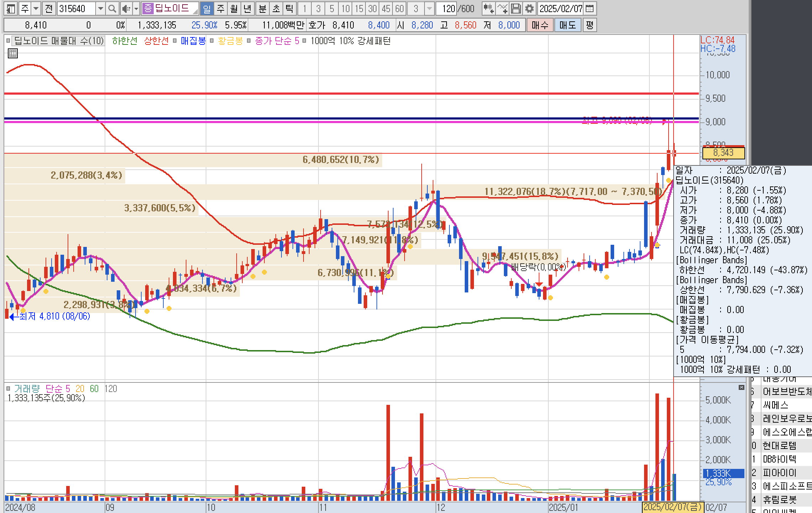Screen dimensions: 812x513
Task: Click the 매수 buy button
Action: coord(540,25)
